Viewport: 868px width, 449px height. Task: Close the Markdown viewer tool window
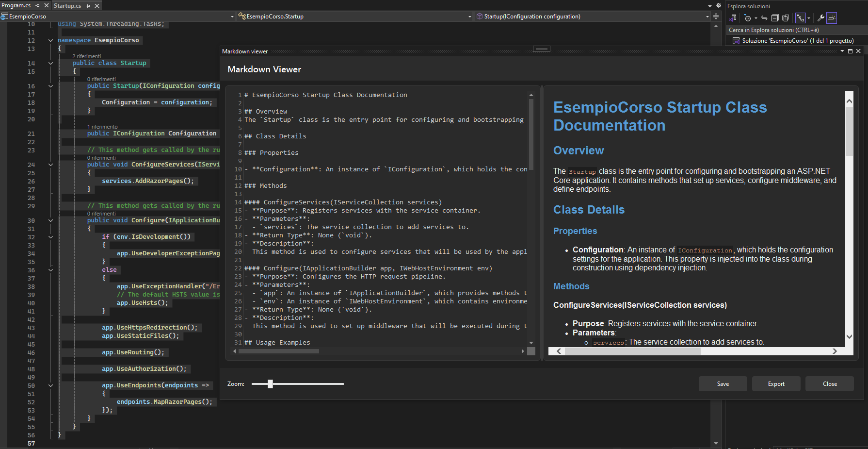click(x=858, y=51)
